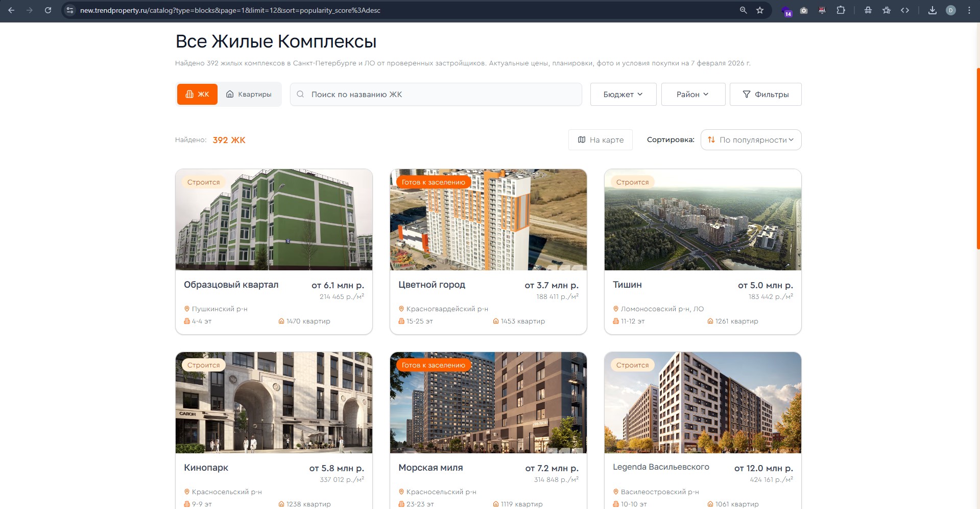Click the funnel icon on the Фильтры button
The image size is (980, 509).
pyautogui.click(x=747, y=94)
